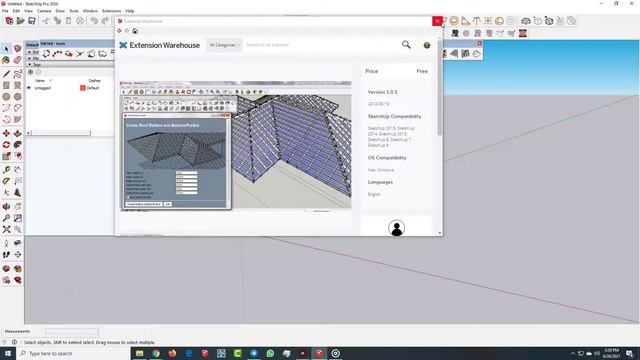Screen dimensions: 640x360
Task: Select the Polygon tool
Action: (x=18, y=97)
